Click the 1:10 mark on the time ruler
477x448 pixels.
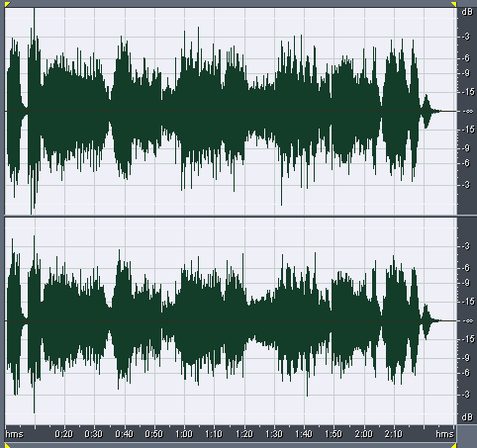coord(214,433)
